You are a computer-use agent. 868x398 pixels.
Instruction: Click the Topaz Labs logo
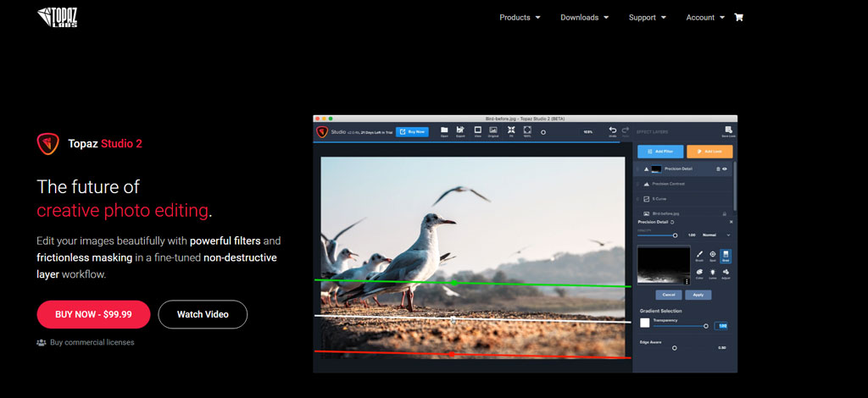pos(58,17)
